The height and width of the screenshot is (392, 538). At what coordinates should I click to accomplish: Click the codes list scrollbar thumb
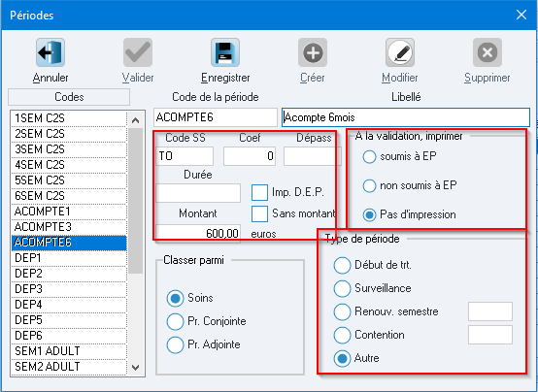136,201
